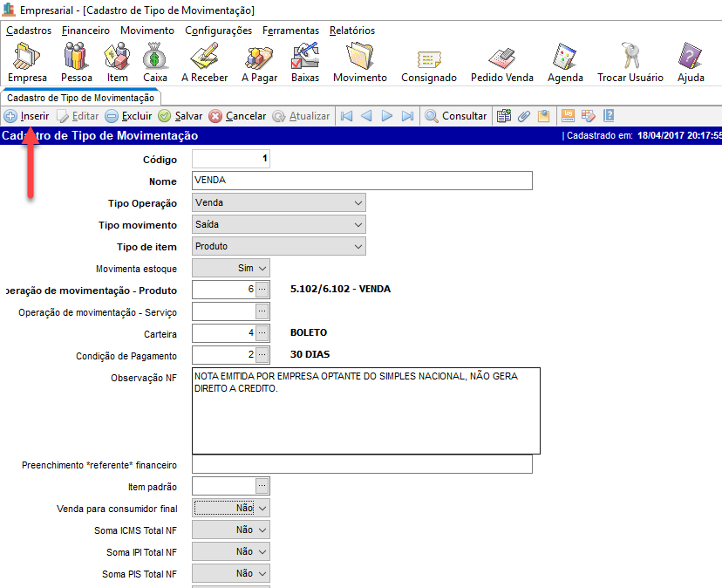Launch the Baixas icon
This screenshot has height=588, width=722.
305,63
